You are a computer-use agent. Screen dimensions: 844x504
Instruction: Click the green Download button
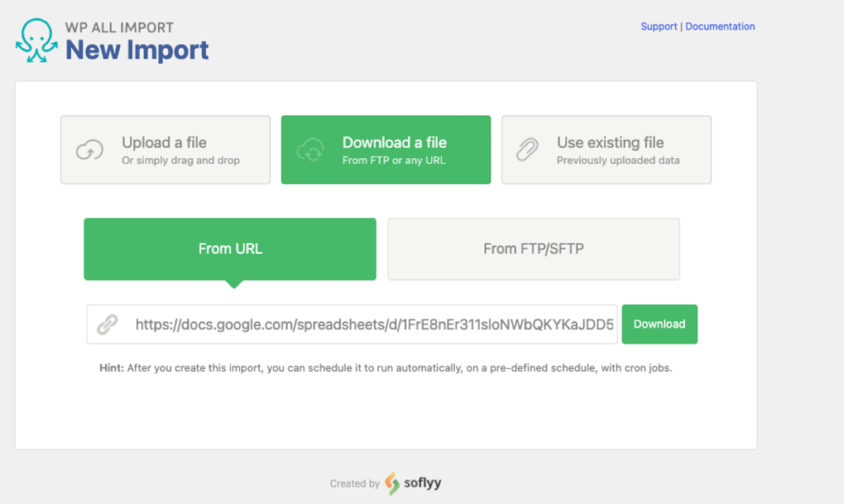tap(659, 324)
